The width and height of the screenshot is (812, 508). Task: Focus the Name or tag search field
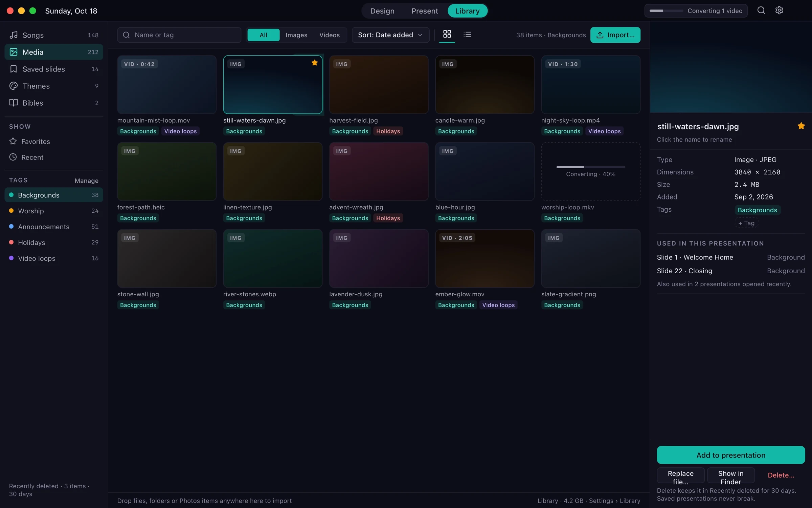coord(179,35)
